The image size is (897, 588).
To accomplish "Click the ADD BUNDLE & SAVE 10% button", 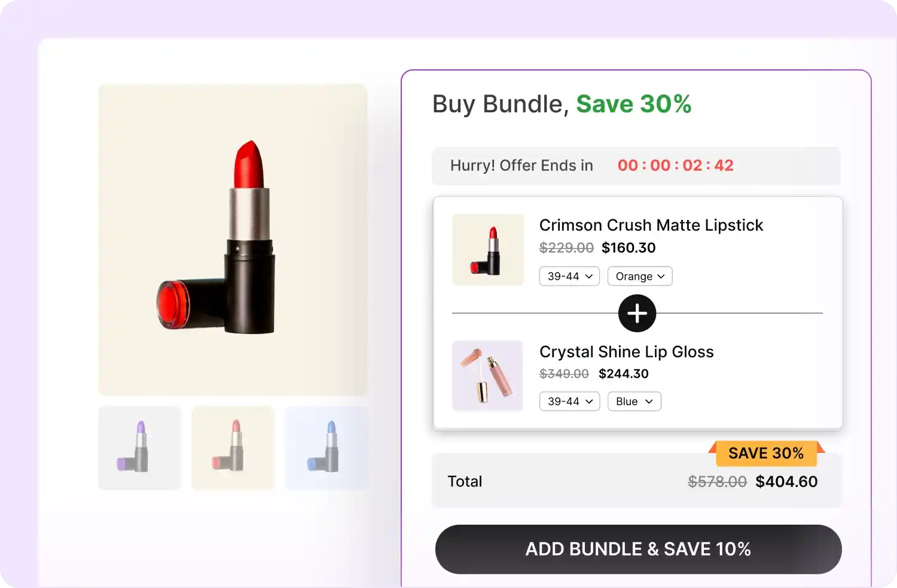I will (x=637, y=549).
